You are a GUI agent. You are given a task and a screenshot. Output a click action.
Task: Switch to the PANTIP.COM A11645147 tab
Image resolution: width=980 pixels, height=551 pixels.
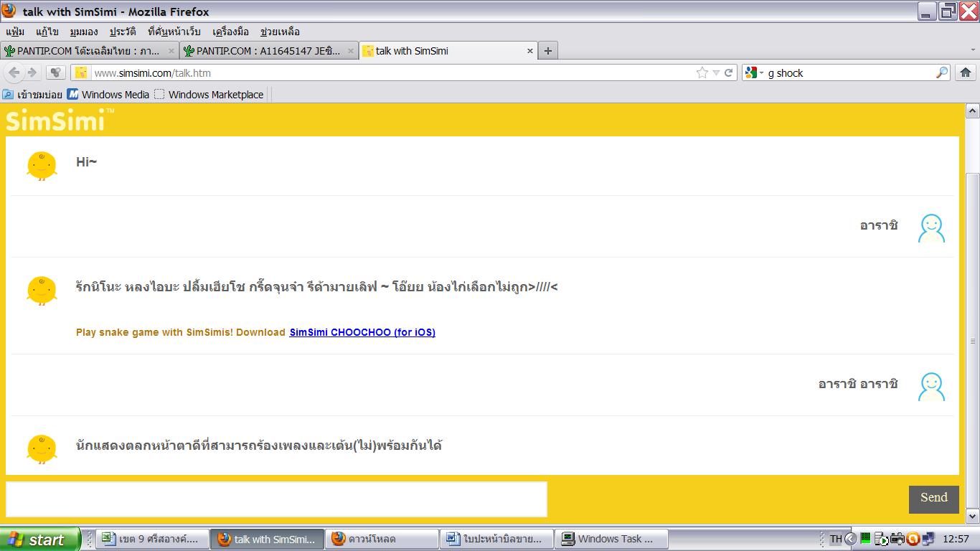pyautogui.click(x=269, y=51)
